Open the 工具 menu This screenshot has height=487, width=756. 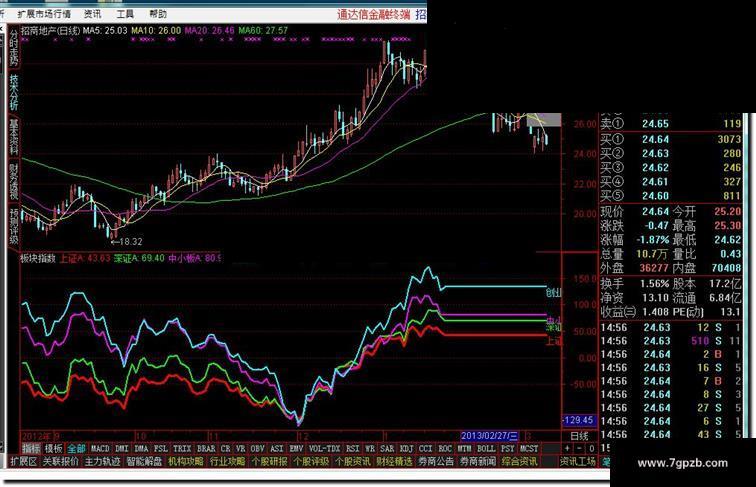click(125, 14)
